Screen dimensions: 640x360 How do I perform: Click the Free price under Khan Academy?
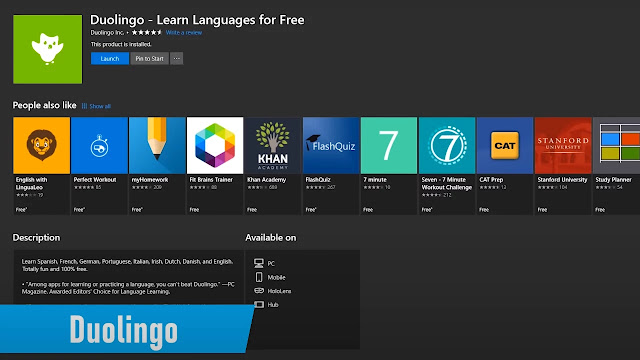pos(252,210)
